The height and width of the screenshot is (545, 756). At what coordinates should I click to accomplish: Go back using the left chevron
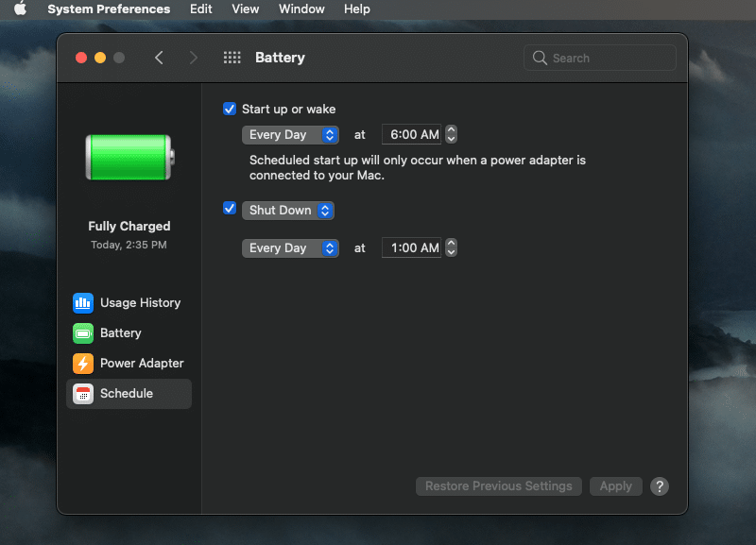(x=159, y=58)
